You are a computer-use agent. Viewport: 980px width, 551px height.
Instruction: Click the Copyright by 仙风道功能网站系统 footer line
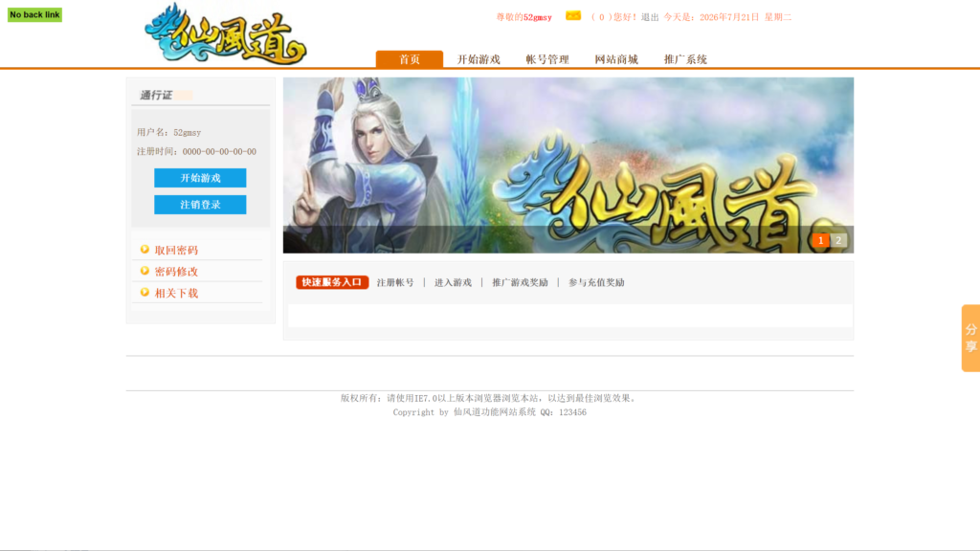coord(489,412)
